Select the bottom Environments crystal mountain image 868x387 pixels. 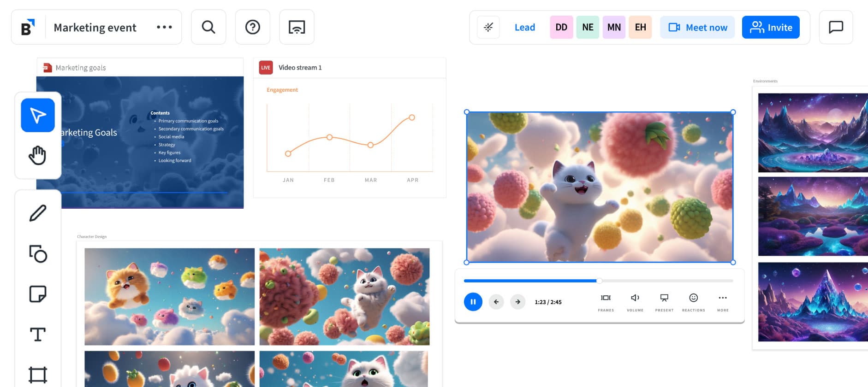point(813,302)
